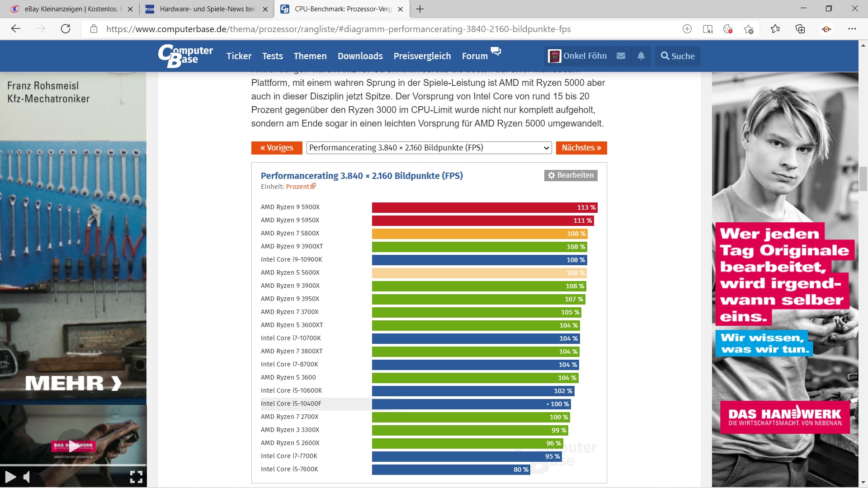The width and height of the screenshot is (868, 488).
Task: Play the ad video
Action: click(x=10, y=477)
